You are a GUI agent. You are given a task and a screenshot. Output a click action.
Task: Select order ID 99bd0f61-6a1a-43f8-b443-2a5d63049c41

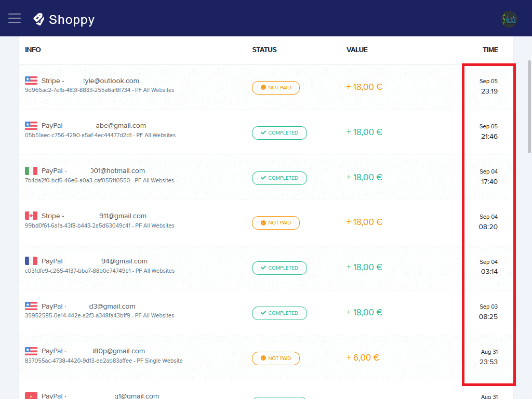[78, 225]
